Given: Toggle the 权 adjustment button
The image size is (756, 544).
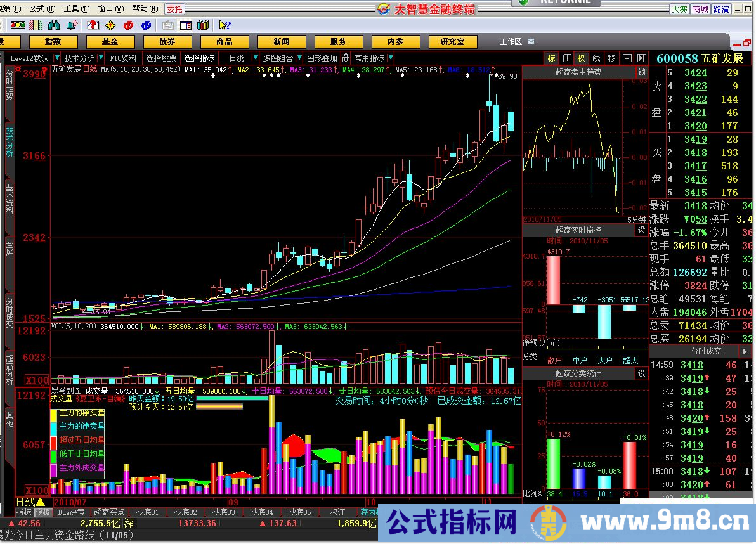Looking at the screenshot, I should (581, 58).
